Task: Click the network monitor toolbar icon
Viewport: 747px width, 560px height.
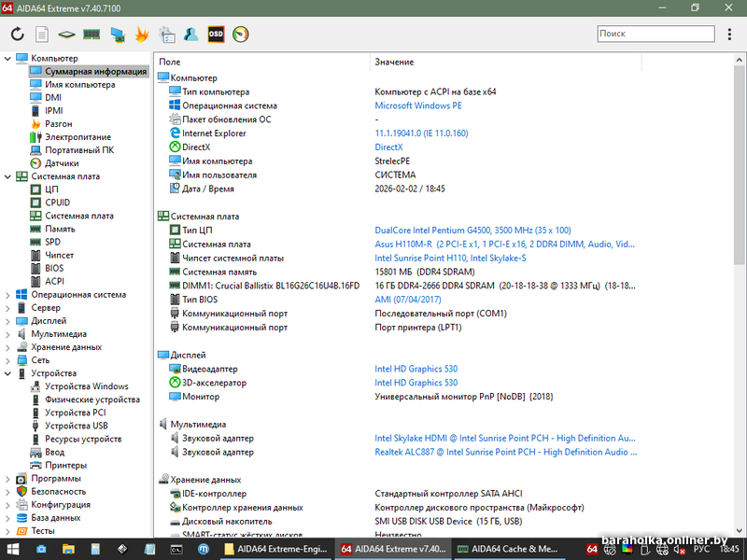Action: tap(117, 35)
